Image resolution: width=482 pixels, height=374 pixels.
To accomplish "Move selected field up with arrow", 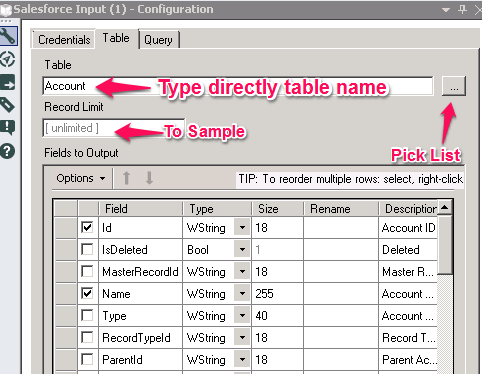I will (126, 178).
